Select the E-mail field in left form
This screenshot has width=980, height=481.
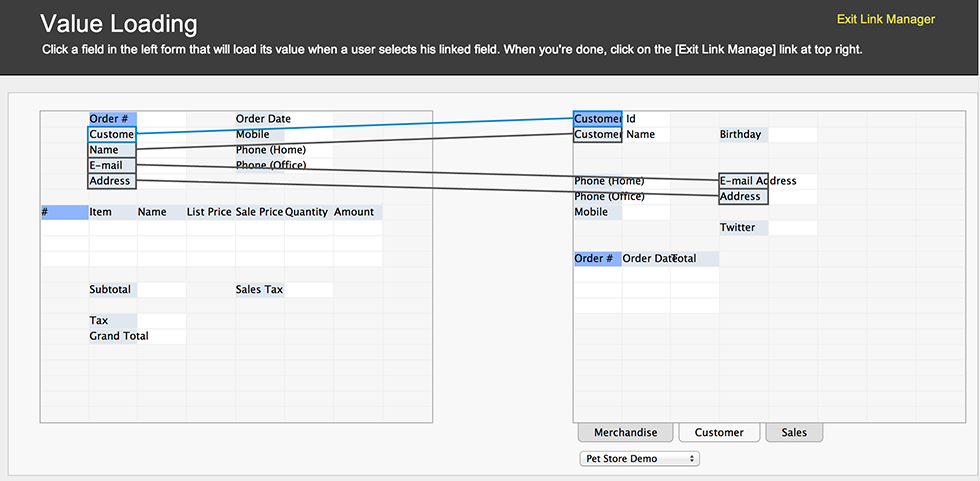tap(112, 165)
